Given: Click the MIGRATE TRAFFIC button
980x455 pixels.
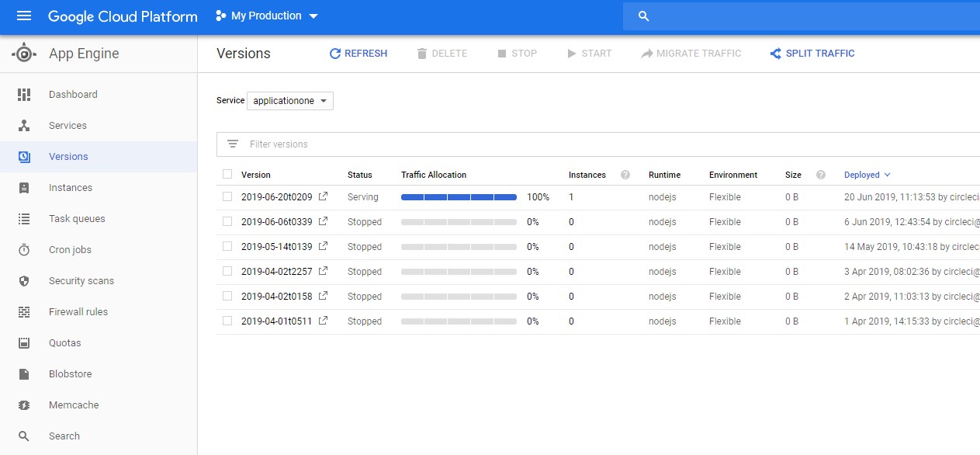Looking at the screenshot, I should (691, 54).
